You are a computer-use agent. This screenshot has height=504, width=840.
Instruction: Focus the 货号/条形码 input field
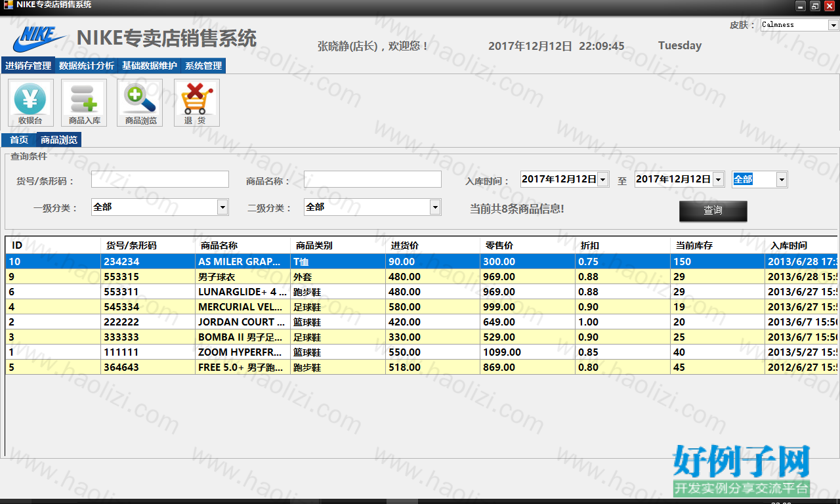(x=160, y=179)
